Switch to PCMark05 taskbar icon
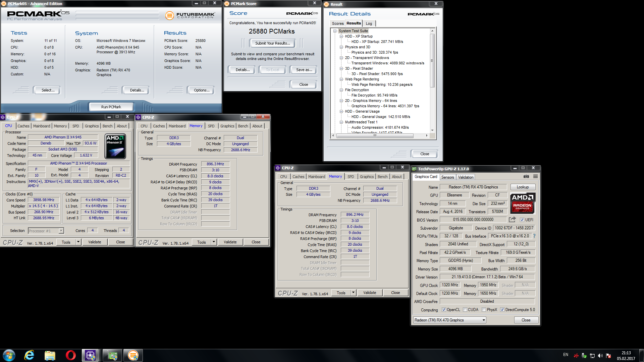The image size is (644, 362). click(x=133, y=355)
